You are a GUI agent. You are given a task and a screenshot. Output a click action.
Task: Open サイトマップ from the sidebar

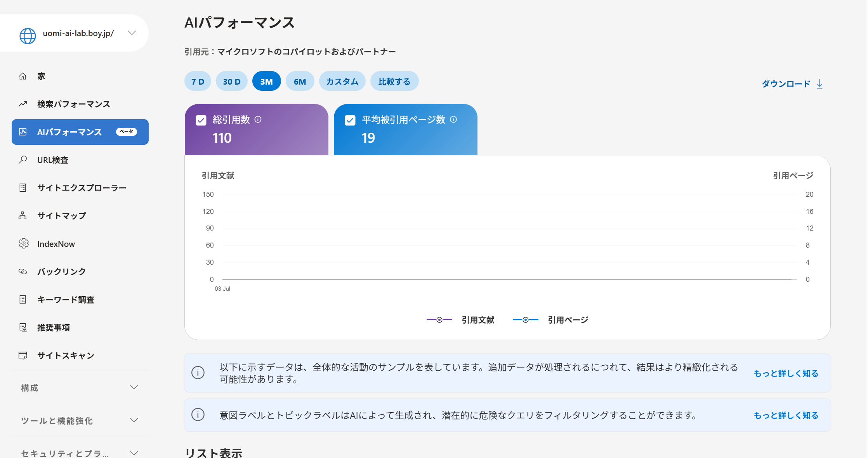tap(80, 216)
